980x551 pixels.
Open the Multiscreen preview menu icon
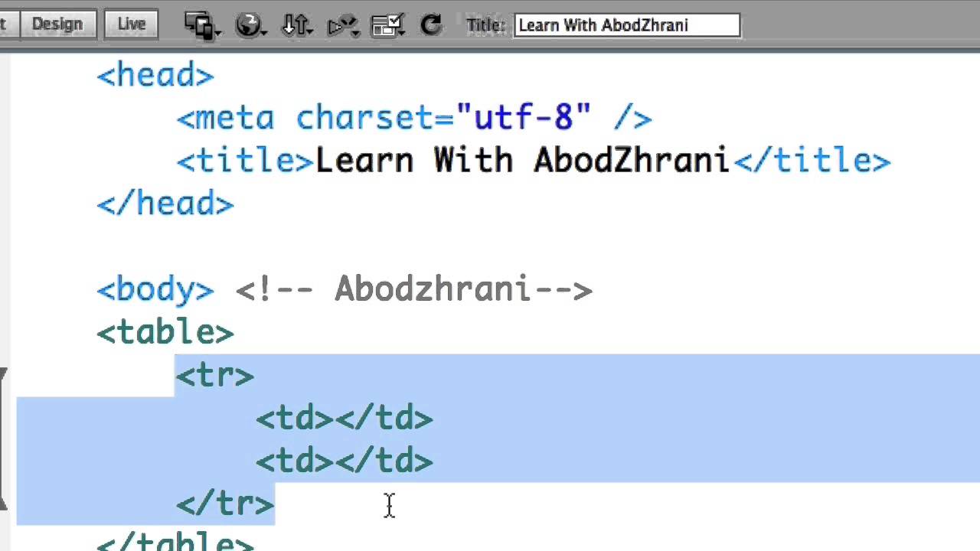(x=203, y=25)
